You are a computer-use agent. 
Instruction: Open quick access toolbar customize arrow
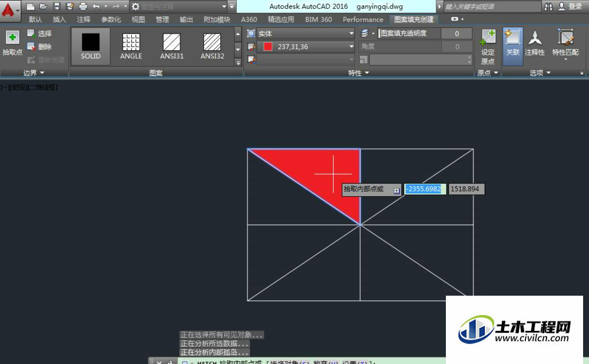232,6
